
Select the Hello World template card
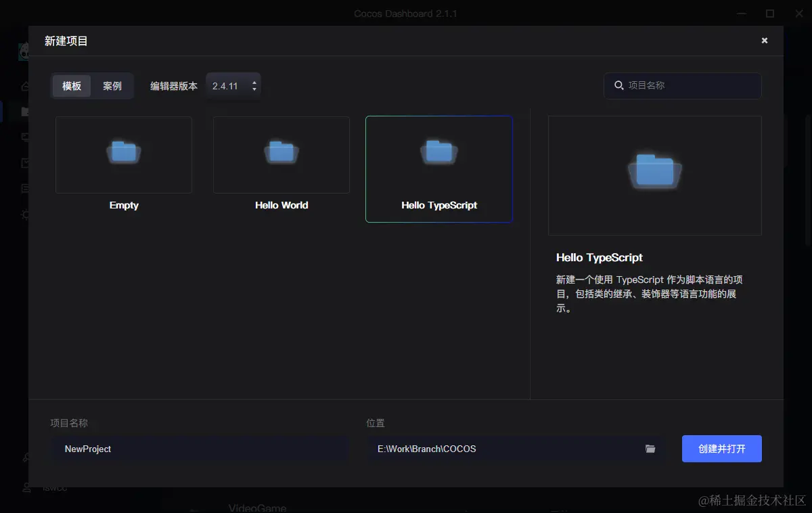(x=281, y=166)
